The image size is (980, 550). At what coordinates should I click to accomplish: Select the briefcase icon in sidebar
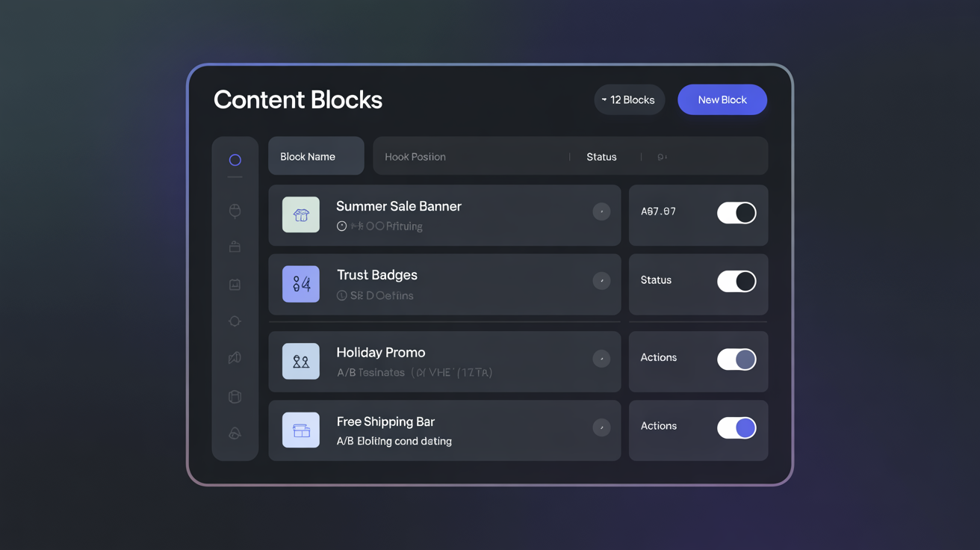[x=235, y=247]
